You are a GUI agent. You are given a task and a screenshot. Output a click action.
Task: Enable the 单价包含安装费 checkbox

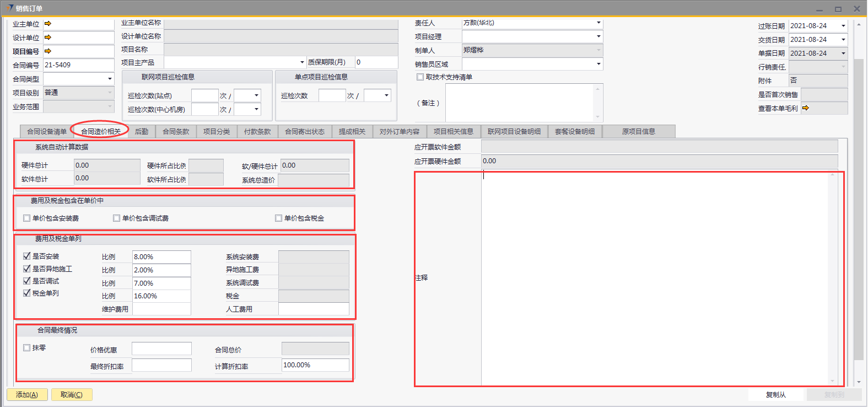pyautogui.click(x=27, y=218)
